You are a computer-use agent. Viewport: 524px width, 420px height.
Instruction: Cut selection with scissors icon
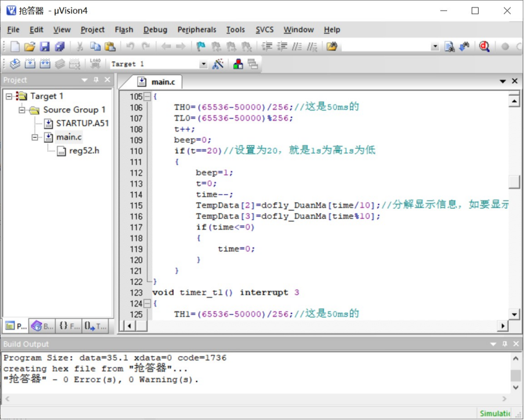(79, 47)
